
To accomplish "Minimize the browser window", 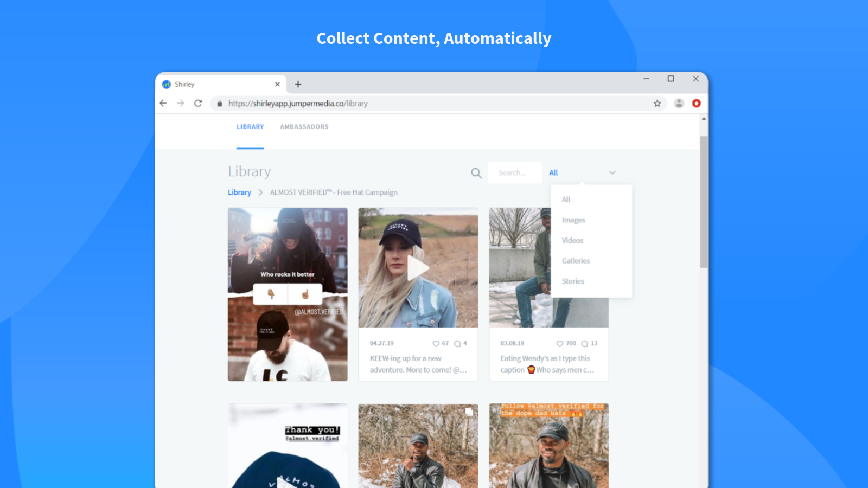I will [x=646, y=79].
